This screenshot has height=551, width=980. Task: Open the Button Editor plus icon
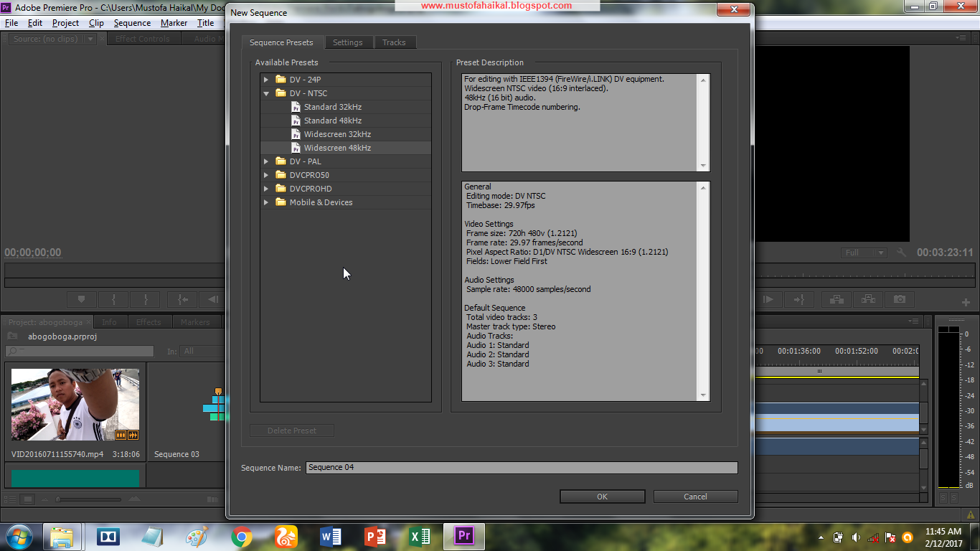click(x=966, y=302)
